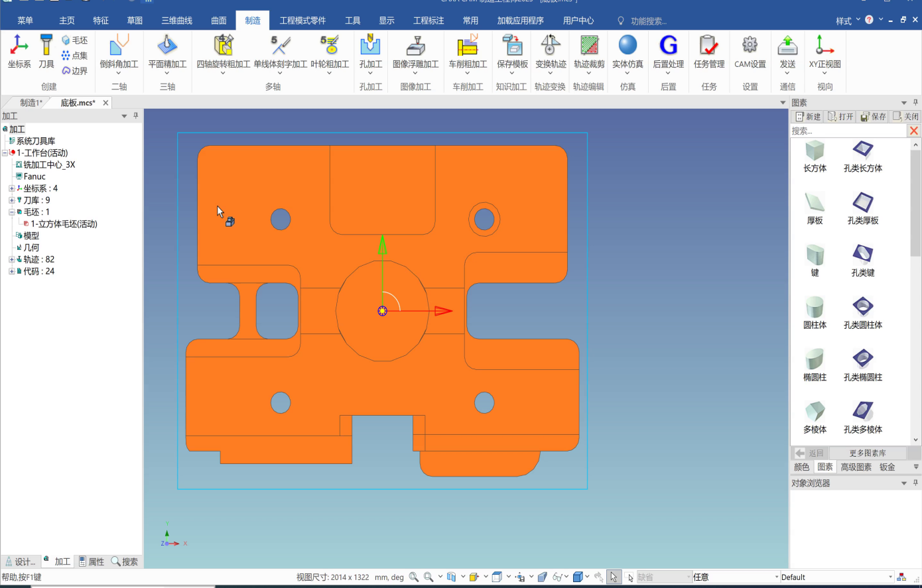
Task: Click the 更多图素库 button
Action: [x=867, y=453]
